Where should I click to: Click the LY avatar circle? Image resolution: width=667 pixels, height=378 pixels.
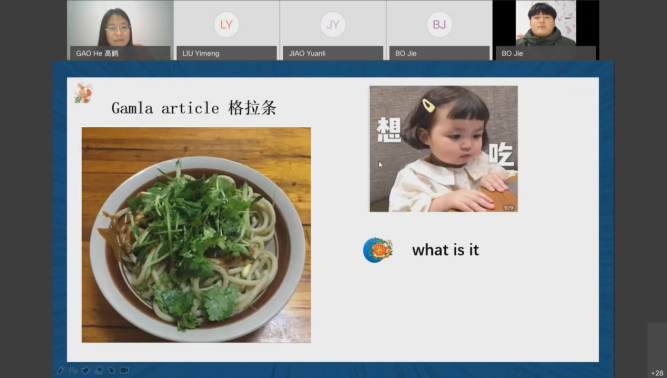(x=226, y=24)
